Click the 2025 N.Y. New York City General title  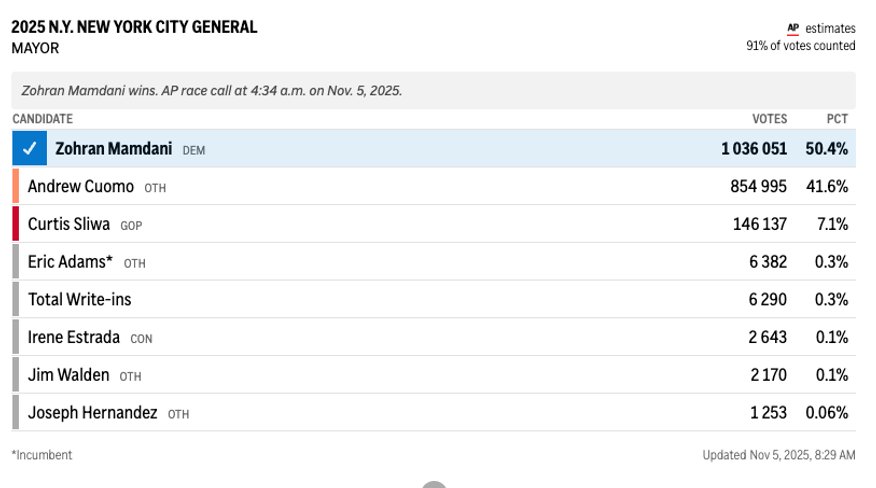(134, 27)
